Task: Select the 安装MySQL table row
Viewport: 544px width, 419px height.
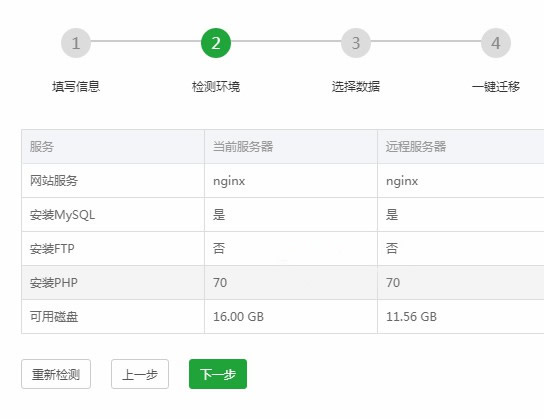Action: tap(283, 215)
